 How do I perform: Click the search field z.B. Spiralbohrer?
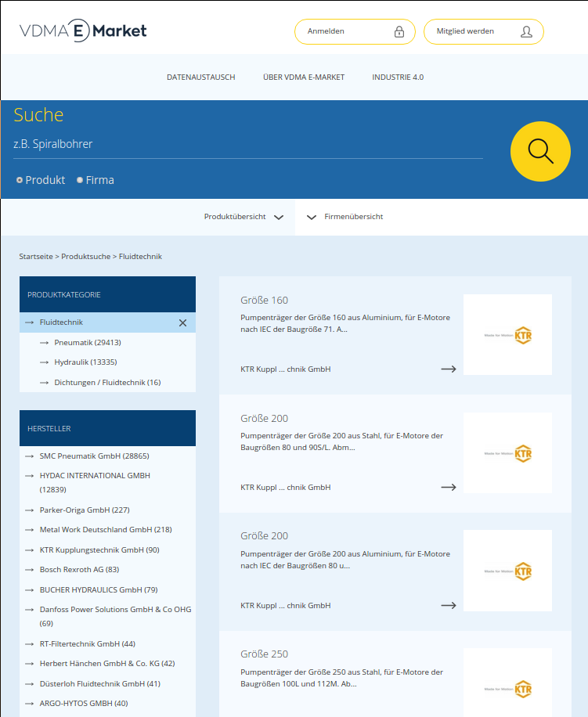[x=248, y=145]
